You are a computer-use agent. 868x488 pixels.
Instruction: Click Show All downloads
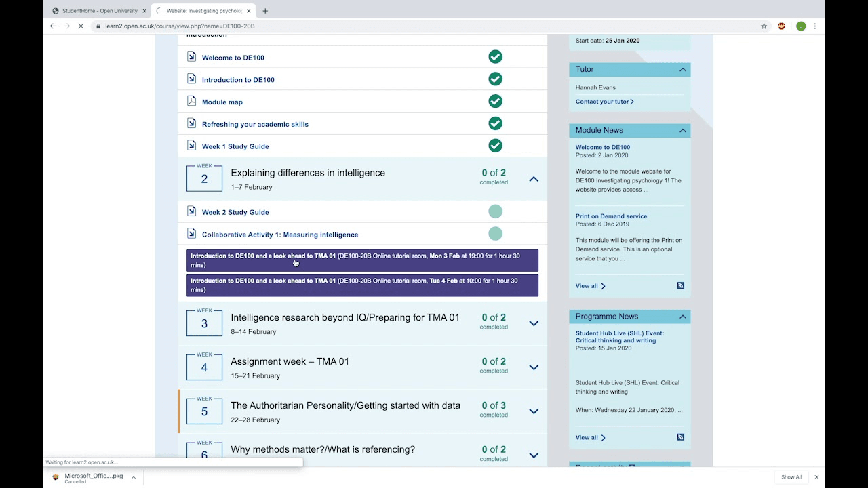[x=791, y=477]
